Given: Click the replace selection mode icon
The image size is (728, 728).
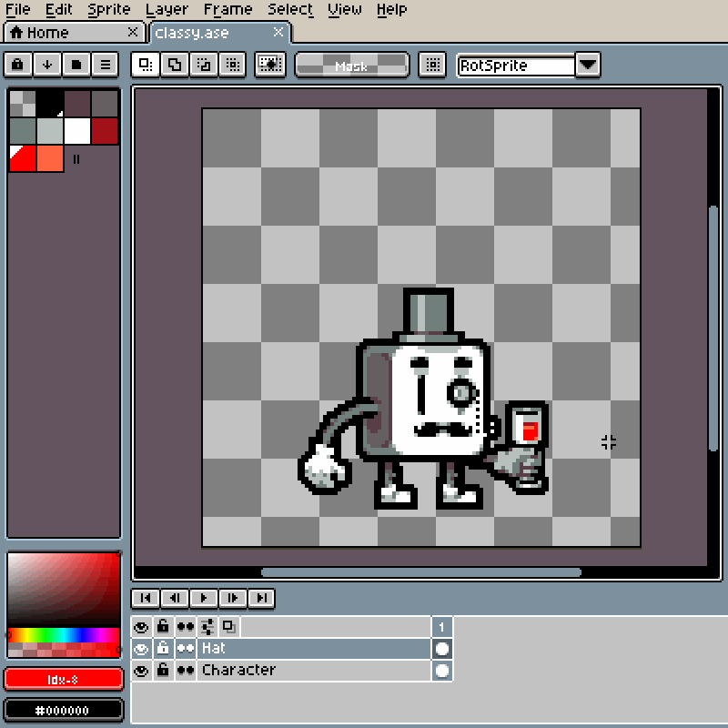Looking at the screenshot, I should (145, 65).
